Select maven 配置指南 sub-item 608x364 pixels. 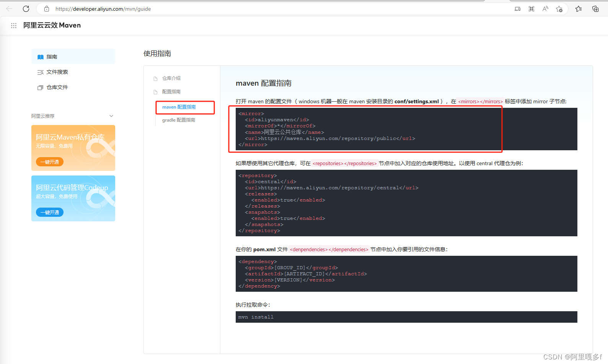click(179, 107)
